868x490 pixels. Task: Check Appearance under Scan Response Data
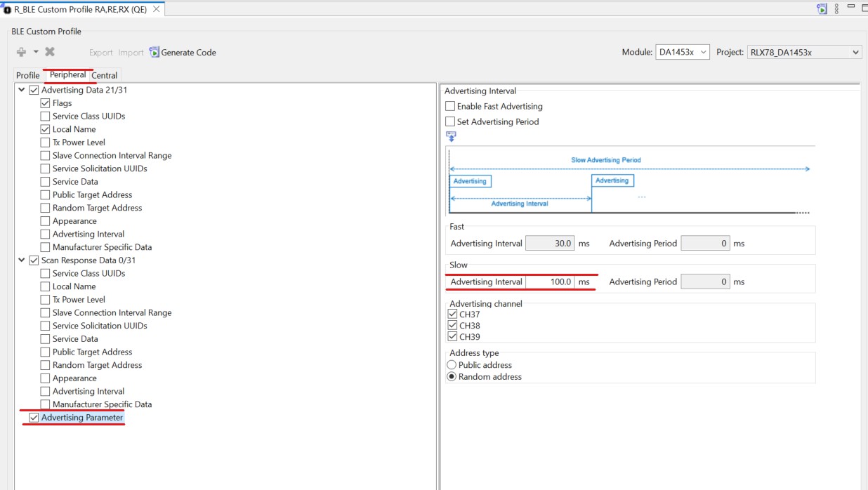tap(45, 378)
